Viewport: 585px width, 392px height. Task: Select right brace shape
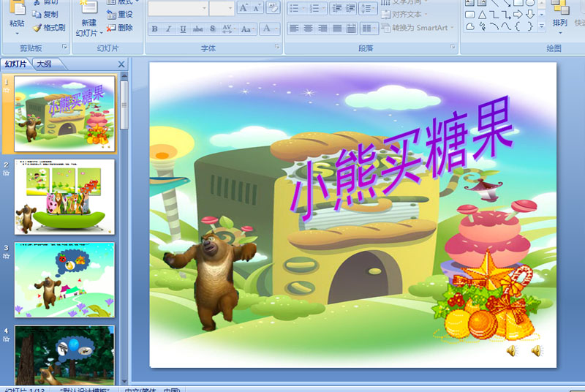click(x=529, y=26)
